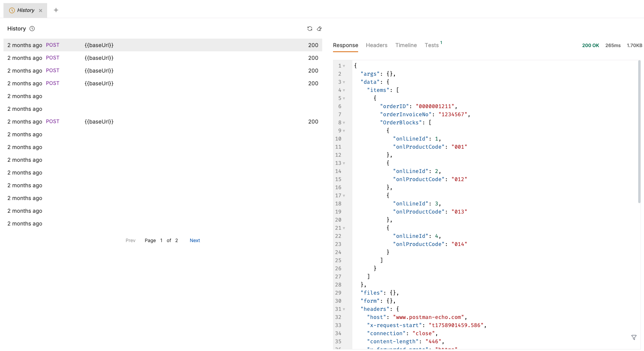Close the History tab

[x=41, y=10]
